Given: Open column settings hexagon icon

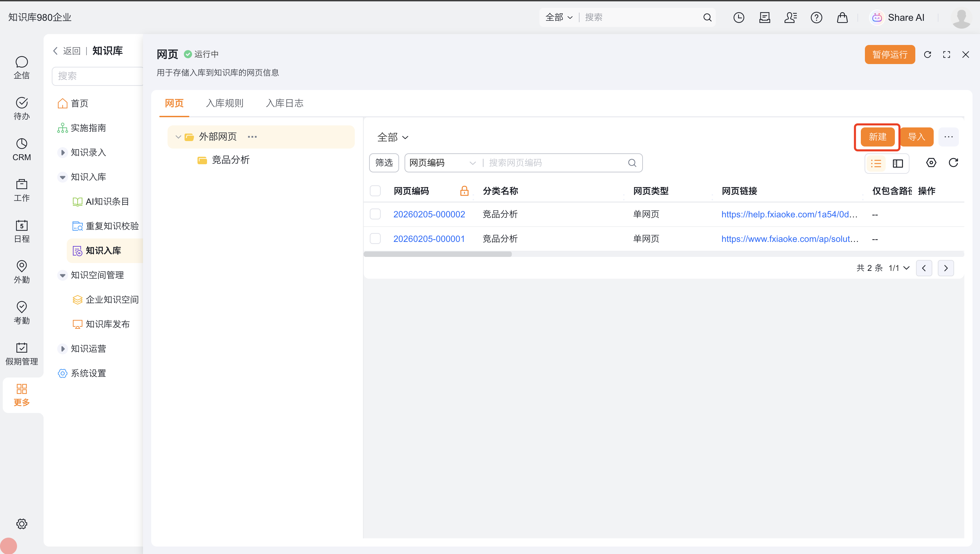Looking at the screenshot, I should click(x=931, y=163).
